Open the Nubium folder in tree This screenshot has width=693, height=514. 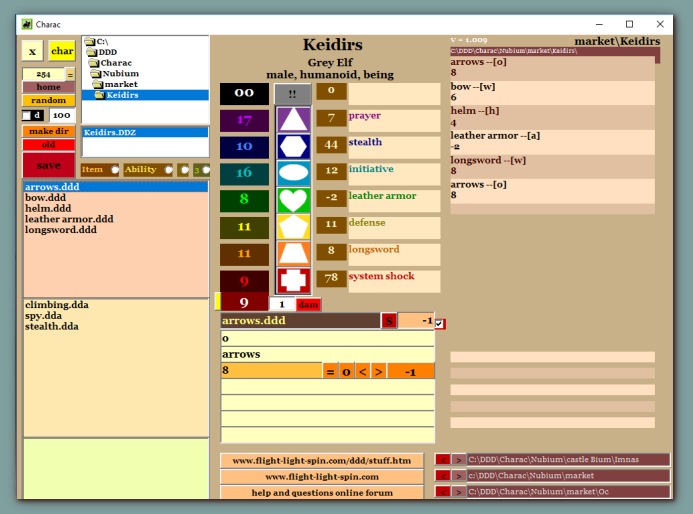[119, 73]
